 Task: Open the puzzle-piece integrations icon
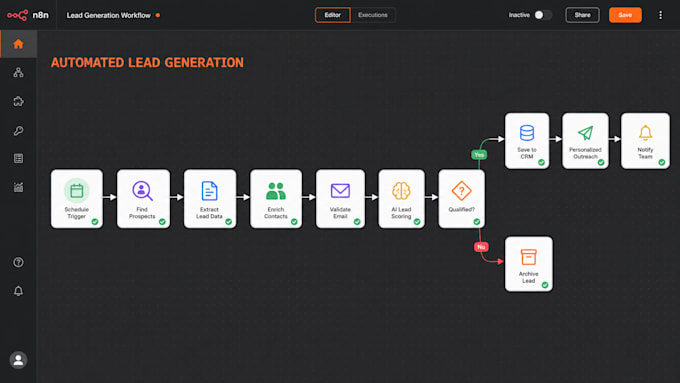pos(18,101)
